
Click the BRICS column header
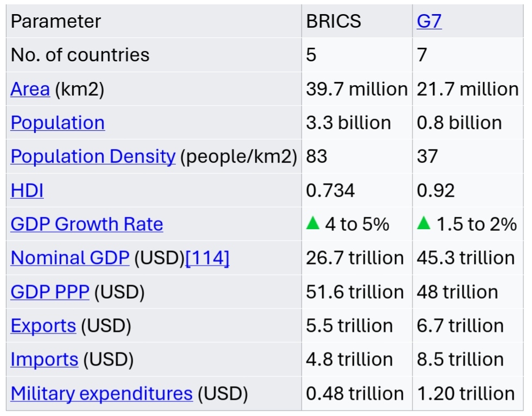[333, 22]
